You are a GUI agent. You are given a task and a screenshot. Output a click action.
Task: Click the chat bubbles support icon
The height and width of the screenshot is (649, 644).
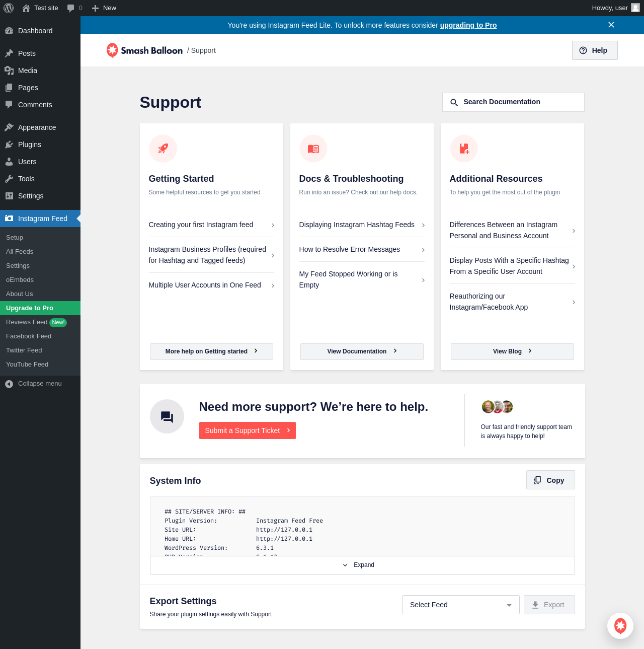click(x=167, y=416)
